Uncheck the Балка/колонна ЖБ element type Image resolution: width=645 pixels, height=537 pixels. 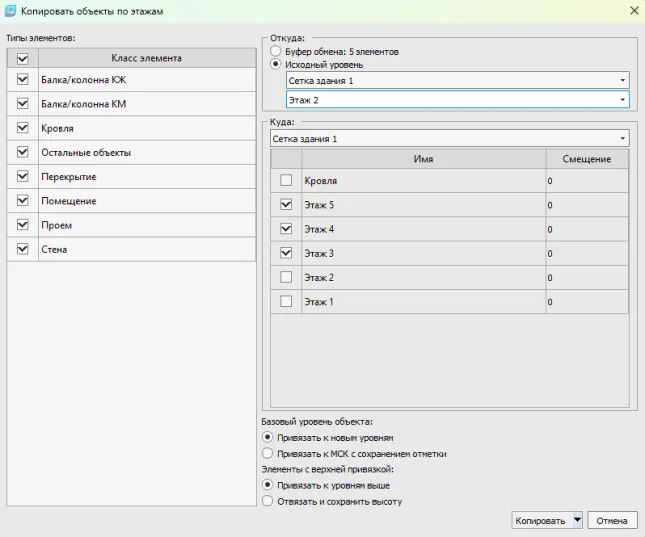[x=23, y=79]
